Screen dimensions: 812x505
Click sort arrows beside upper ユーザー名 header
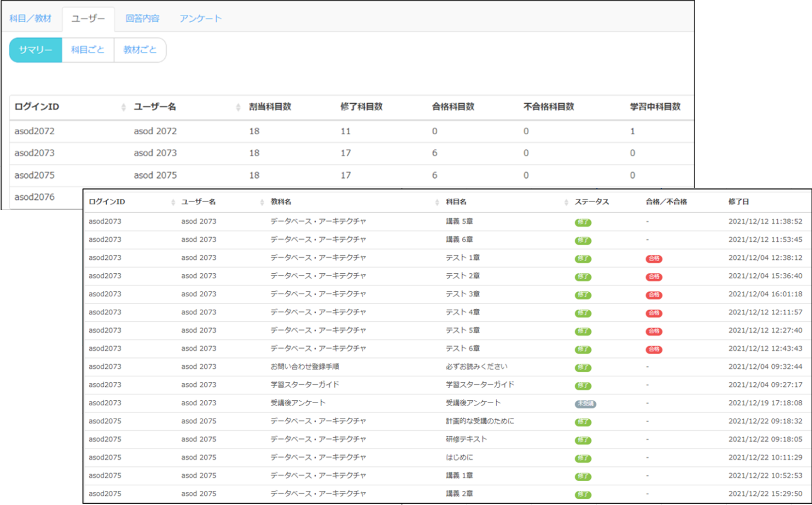pyautogui.click(x=238, y=107)
